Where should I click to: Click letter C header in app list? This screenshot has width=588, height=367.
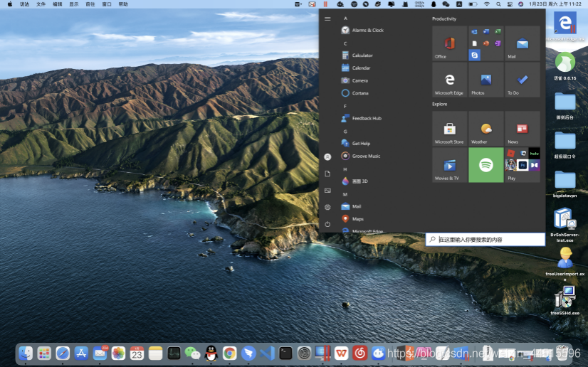coord(345,43)
